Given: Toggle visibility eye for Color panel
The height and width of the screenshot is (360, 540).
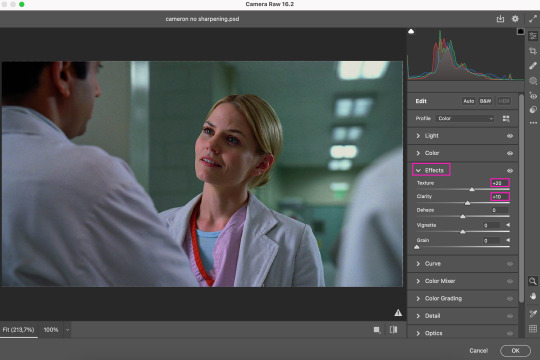Looking at the screenshot, I should click(x=510, y=153).
